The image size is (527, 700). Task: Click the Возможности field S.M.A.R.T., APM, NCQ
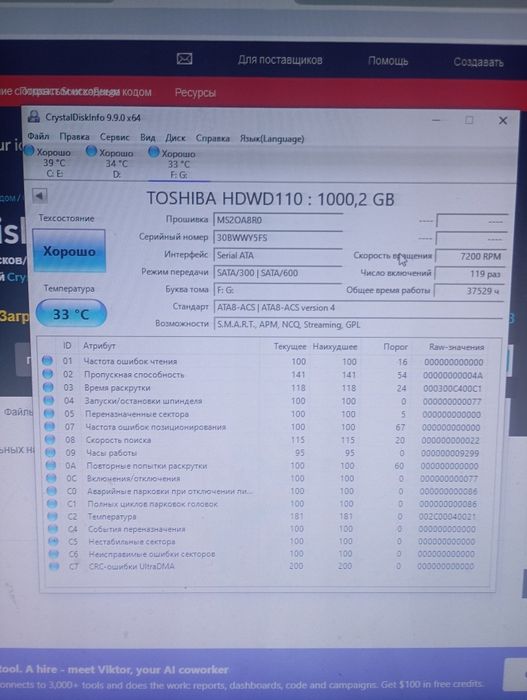(358, 325)
